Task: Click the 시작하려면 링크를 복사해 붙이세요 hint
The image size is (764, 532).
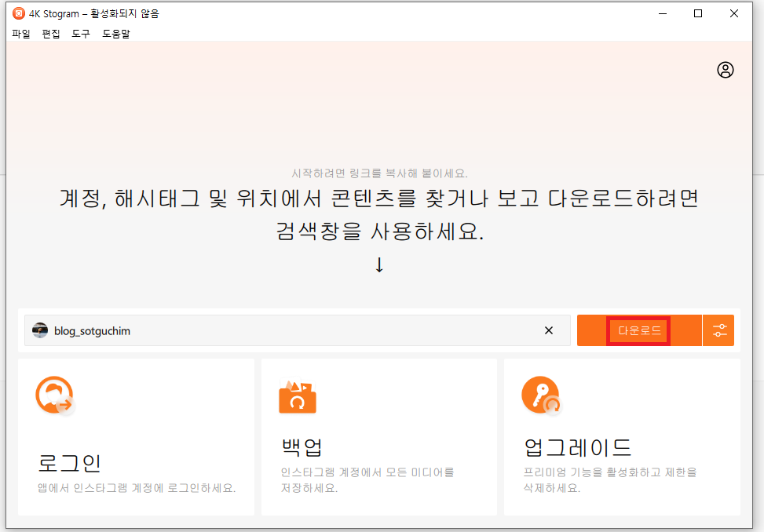Action: pos(379,173)
